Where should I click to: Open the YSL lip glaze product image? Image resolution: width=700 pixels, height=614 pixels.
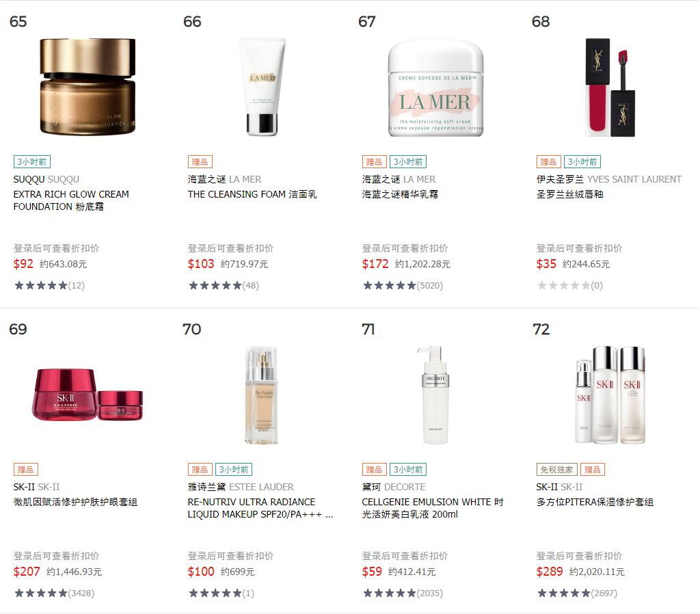pyautogui.click(x=610, y=88)
